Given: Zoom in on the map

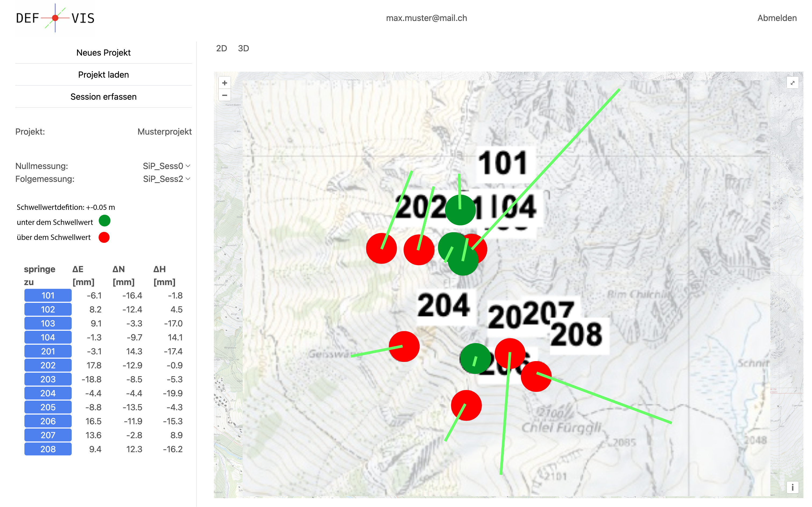Looking at the screenshot, I should click(224, 83).
